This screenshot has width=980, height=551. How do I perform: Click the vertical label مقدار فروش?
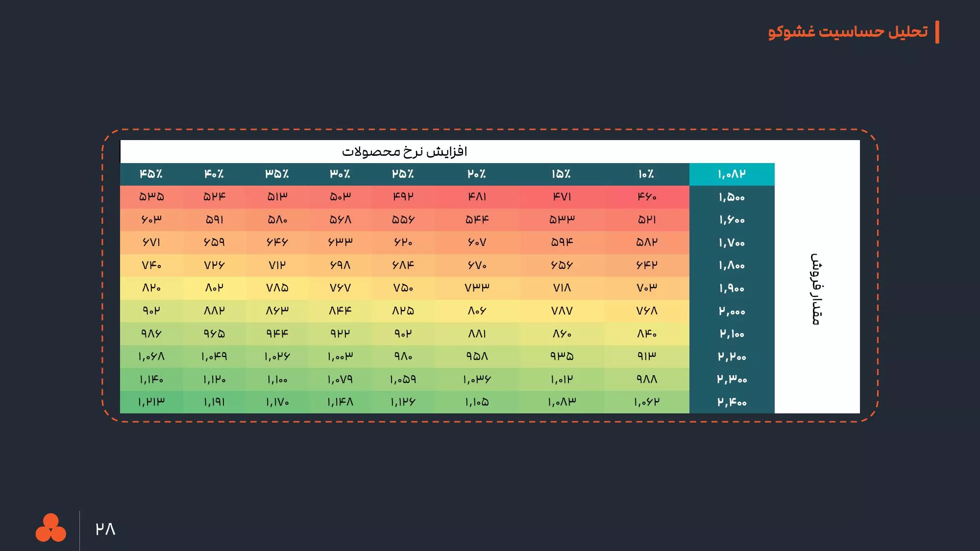point(815,289)
